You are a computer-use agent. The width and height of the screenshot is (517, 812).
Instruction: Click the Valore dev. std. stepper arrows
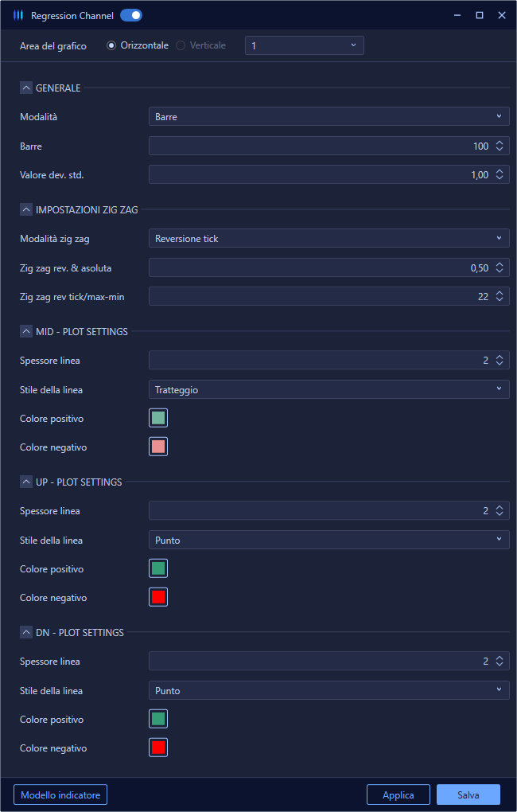point(500,174)
